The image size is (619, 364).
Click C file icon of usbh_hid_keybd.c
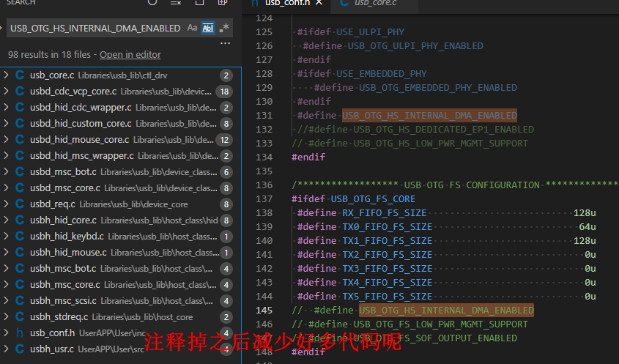(x=20, y=237)
